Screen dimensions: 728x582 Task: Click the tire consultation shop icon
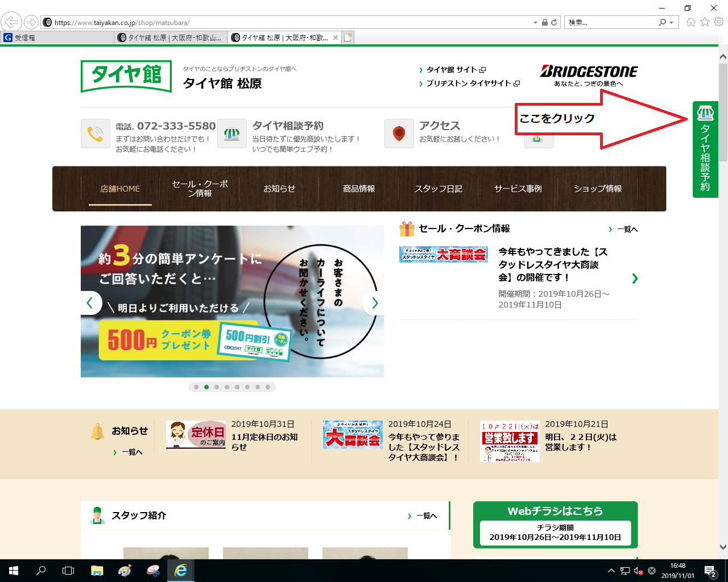point(231,134)
